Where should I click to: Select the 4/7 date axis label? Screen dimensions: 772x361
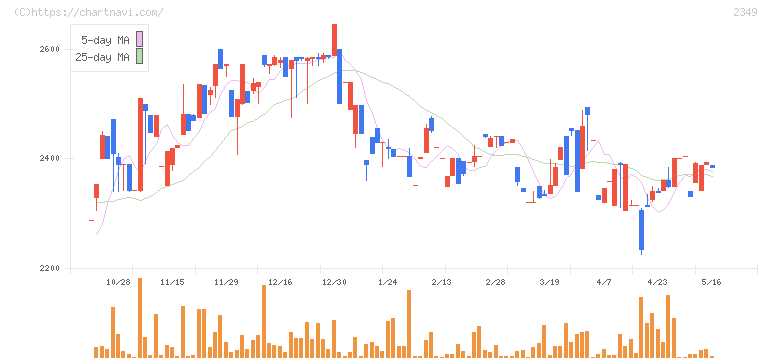point(604,282)
